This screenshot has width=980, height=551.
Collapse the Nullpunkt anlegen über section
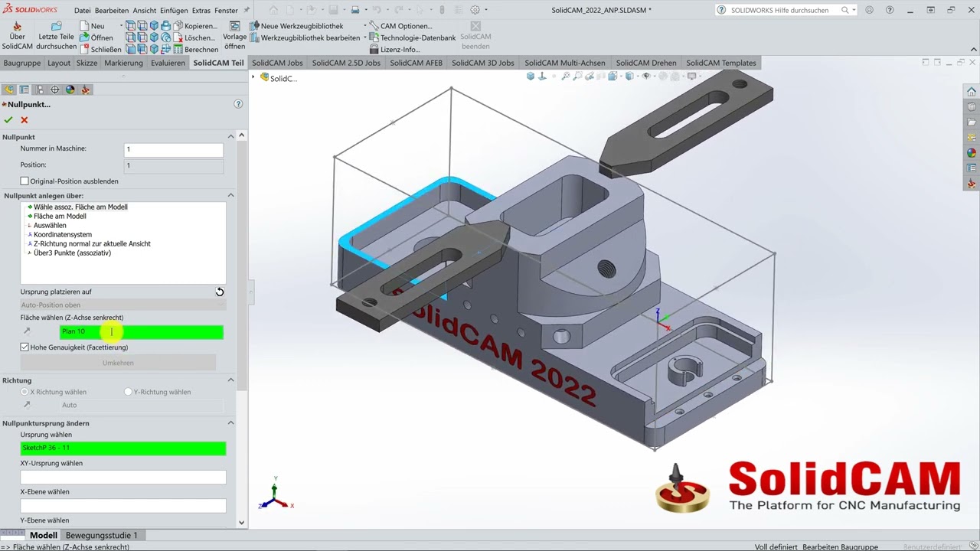pyautogui.click(x=230, y=195)
